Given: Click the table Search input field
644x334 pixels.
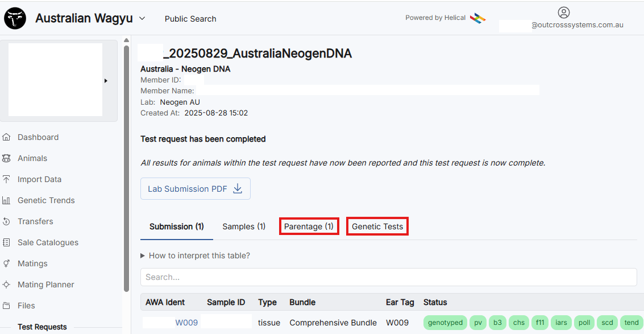Looking at the screenshot, I should point(388,277).
